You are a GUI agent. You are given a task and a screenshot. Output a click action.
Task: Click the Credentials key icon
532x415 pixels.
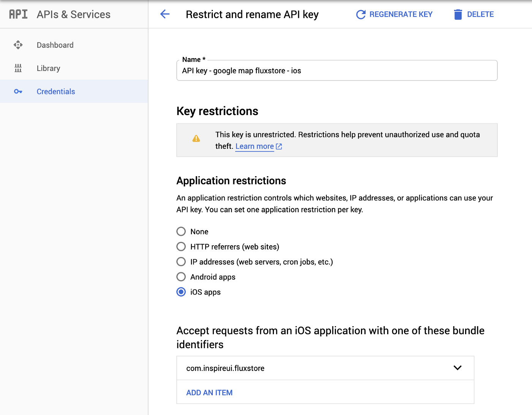[18, 92]
